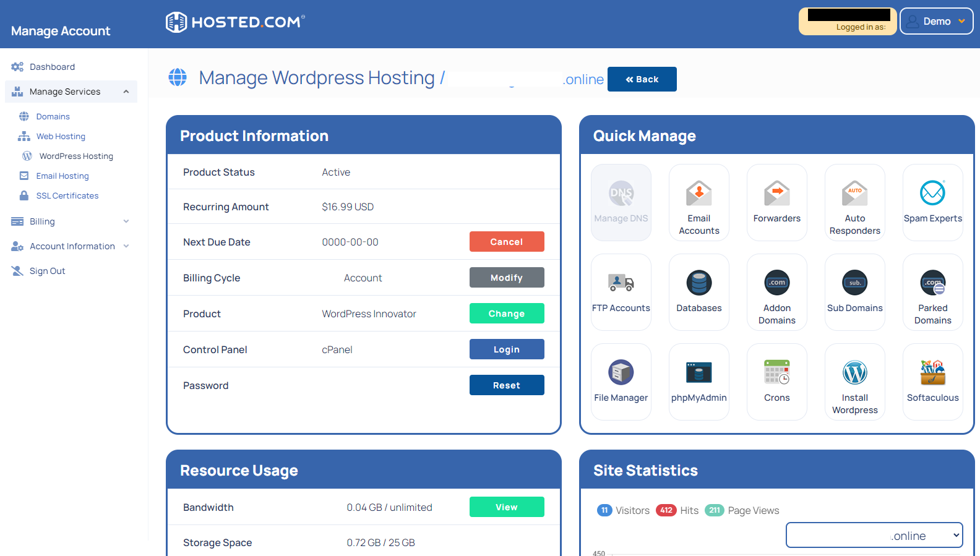Click the Billing card icon in sidebar
The width and height of the screenshot is (980, 556).
coord(17,221)
